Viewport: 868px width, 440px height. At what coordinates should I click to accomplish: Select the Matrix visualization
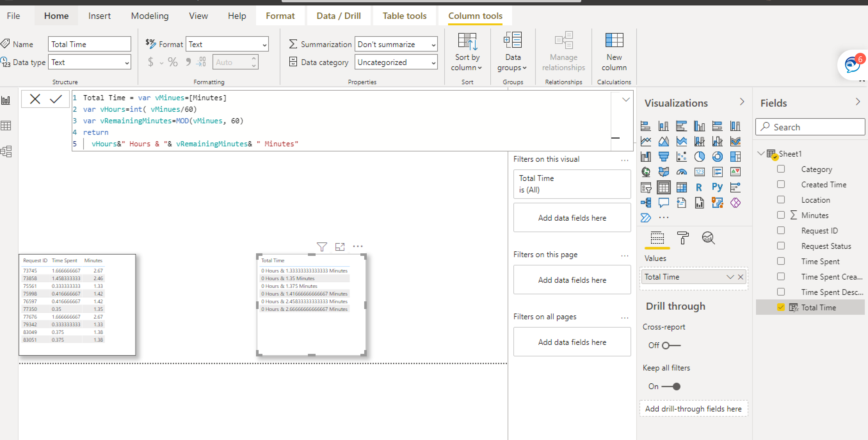coord(682,187)
